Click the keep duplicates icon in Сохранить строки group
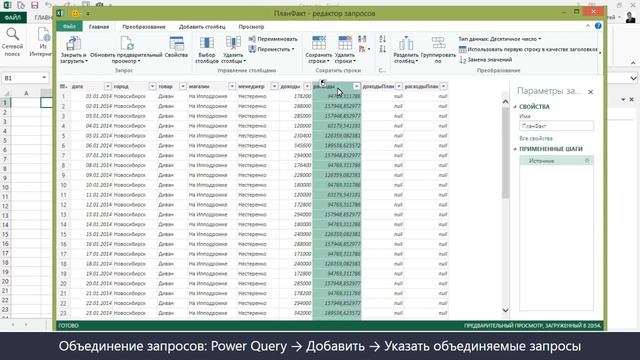This screenshot has height=360, width=640. pyautogui.click(x=362, y=39)
